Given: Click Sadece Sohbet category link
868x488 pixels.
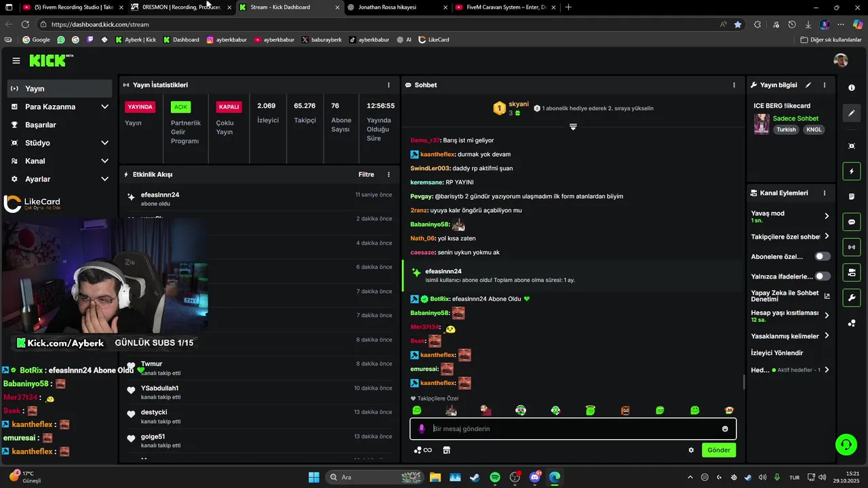Looking at the screenshot, I should tap(795, 119).
